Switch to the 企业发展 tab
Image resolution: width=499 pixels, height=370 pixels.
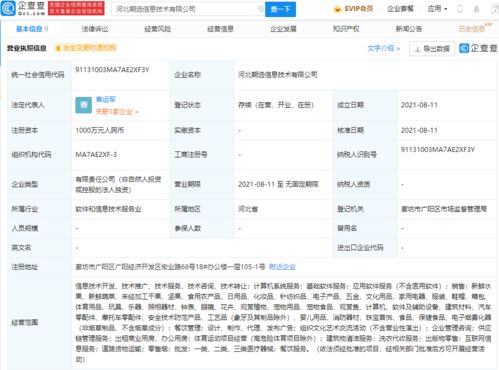[283, 29]
